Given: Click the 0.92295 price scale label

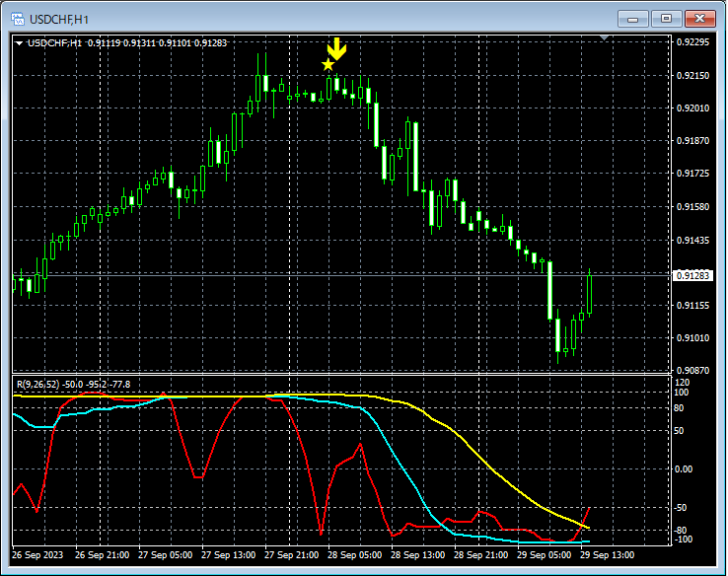Looking at the screenshot, I should (x=692, y=42).
